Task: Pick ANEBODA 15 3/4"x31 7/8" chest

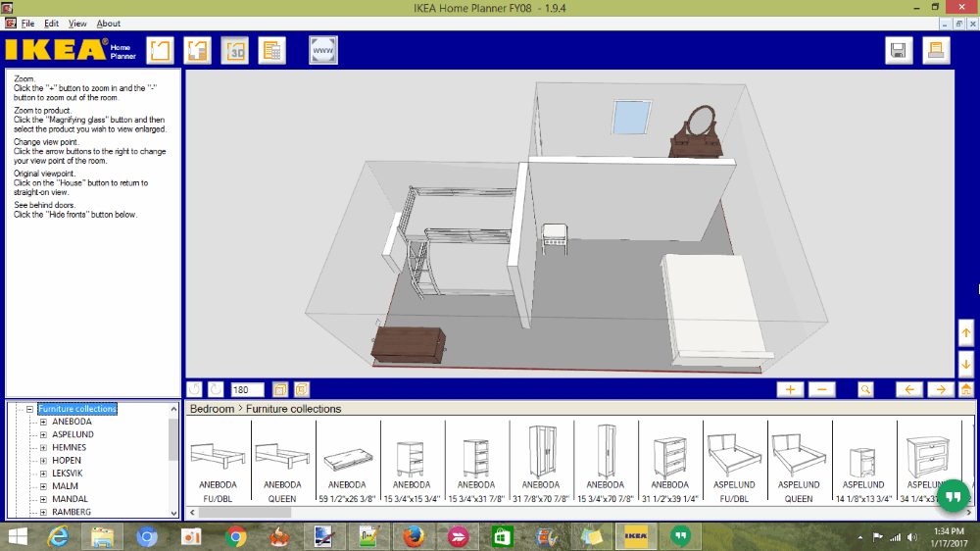Action: (x=476, y=463)
